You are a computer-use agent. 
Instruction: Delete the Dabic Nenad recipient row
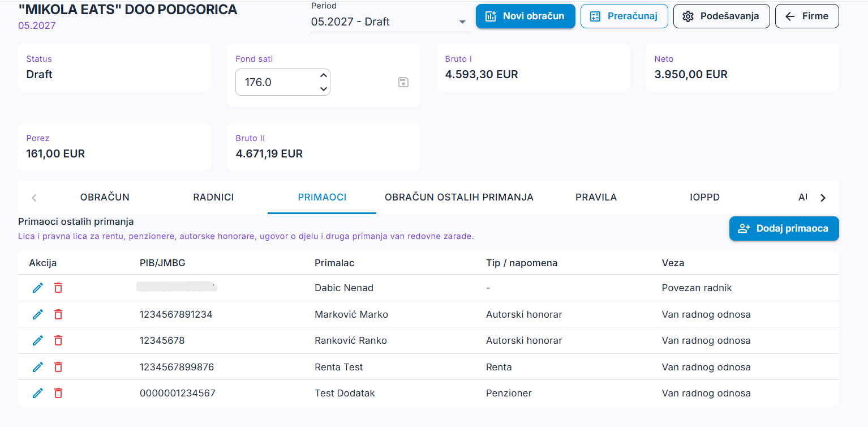tap(58, 288)
